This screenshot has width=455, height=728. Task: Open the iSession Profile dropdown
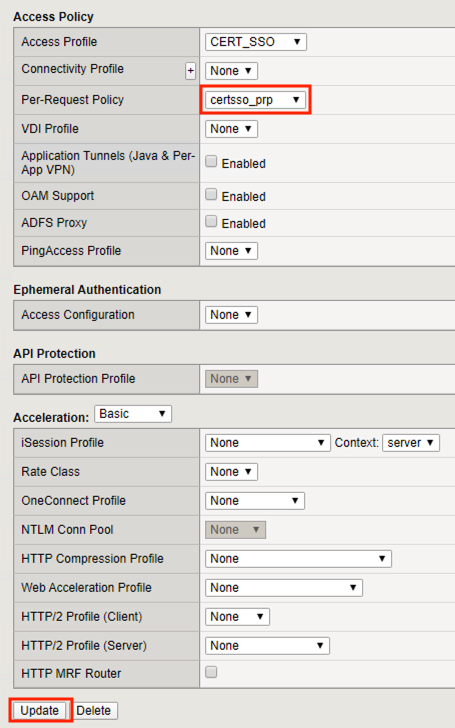267,443
